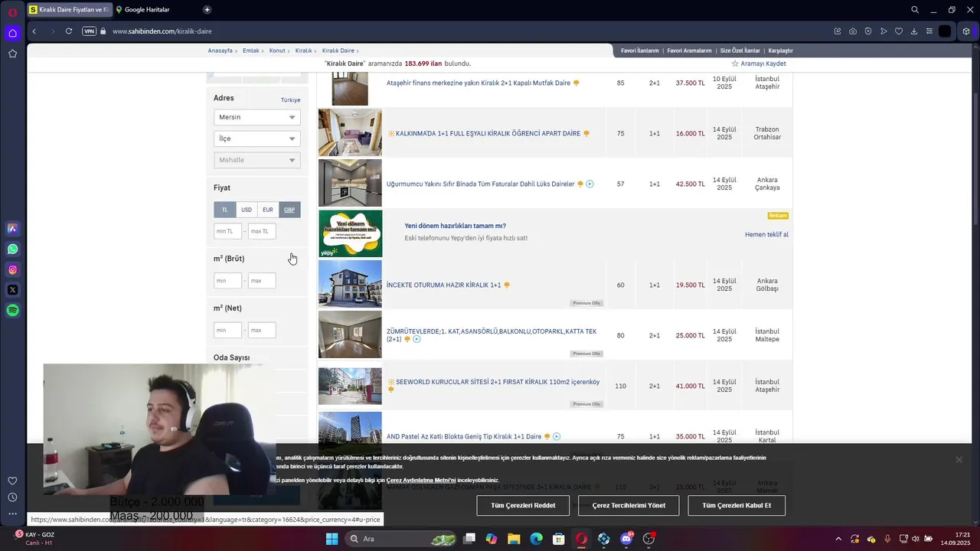Take snapshot with camera icon in toolbar
Image resolution: width=980 pixels, height=551 pixels.
852,31
